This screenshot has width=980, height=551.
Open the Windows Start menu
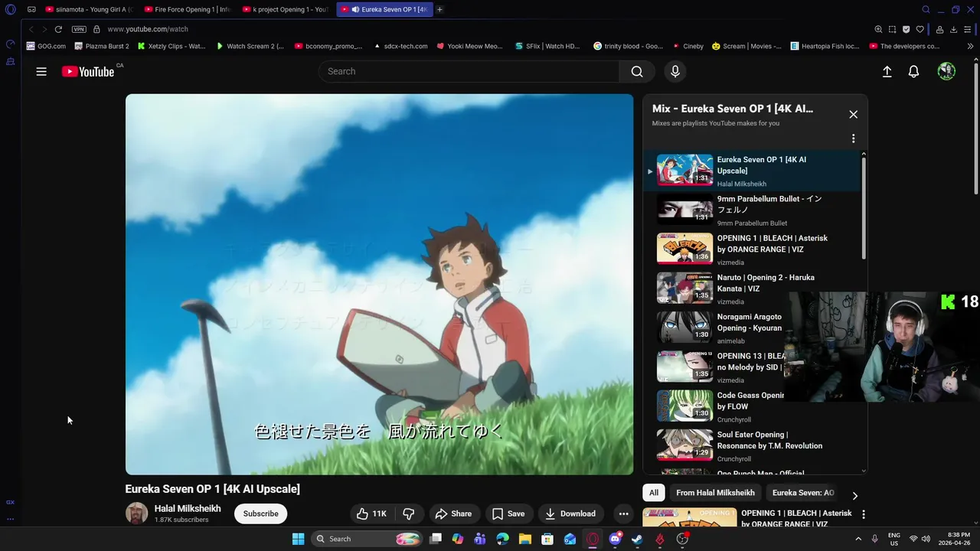click(298, 539)
